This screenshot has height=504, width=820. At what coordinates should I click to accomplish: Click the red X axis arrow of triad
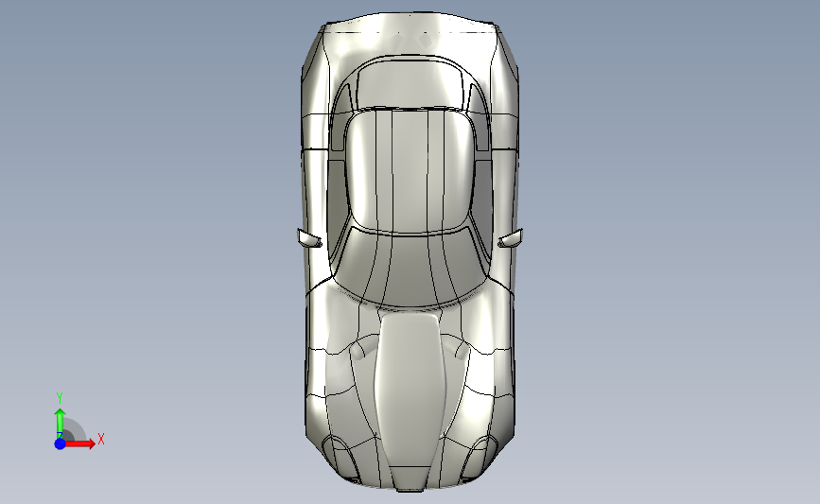[80, 443]
